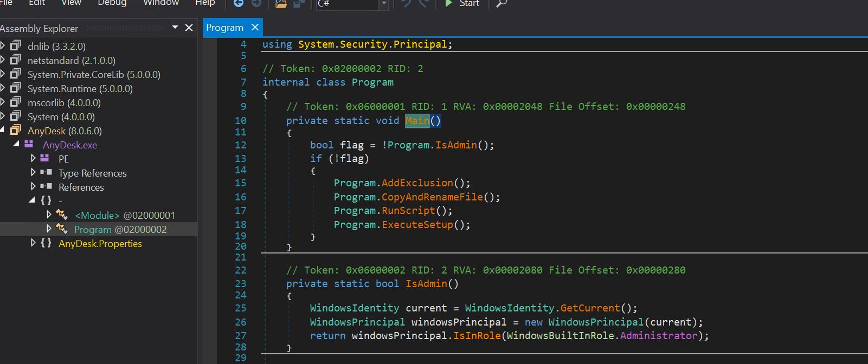Open the Window menu
Image resolution: width=868 pixels, height=364 pixels.
pos(160,3)
